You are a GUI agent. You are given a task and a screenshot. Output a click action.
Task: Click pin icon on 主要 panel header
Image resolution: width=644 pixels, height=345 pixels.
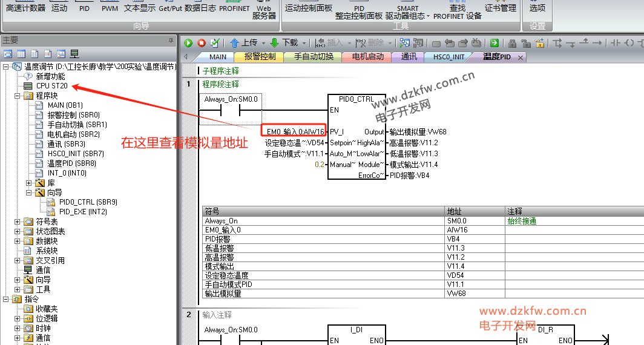click(171, 40)
